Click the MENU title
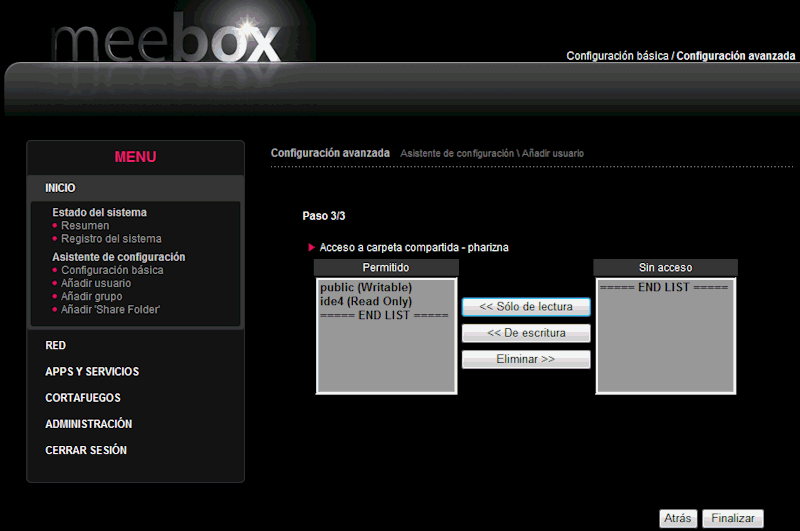800x531 pixels. tap(135, 157)
